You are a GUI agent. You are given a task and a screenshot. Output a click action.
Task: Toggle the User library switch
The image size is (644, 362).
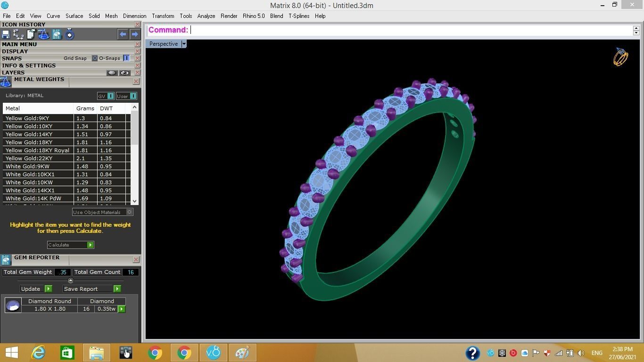point(133,96)
